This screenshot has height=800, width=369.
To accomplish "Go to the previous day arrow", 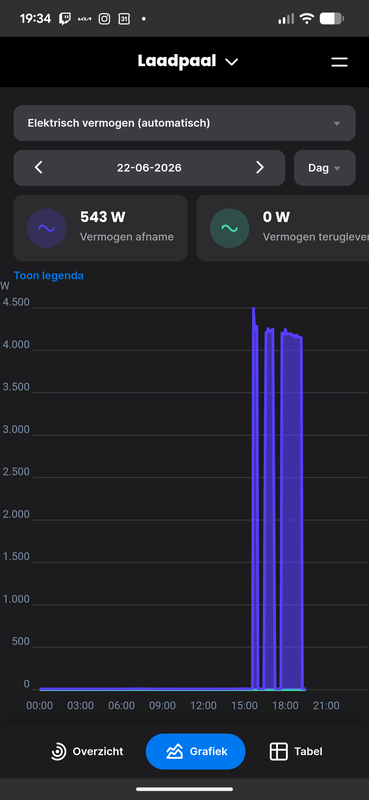I will (x=38, y=167).
